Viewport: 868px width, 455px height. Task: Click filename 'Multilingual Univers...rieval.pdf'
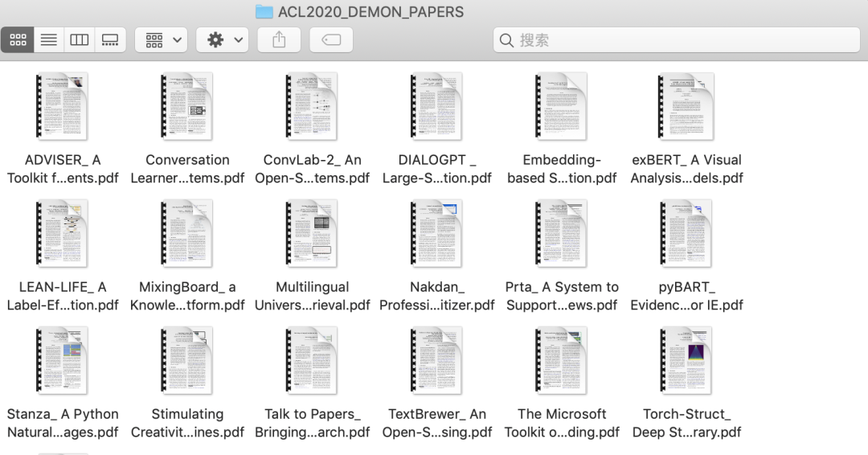tap(312, 296)
